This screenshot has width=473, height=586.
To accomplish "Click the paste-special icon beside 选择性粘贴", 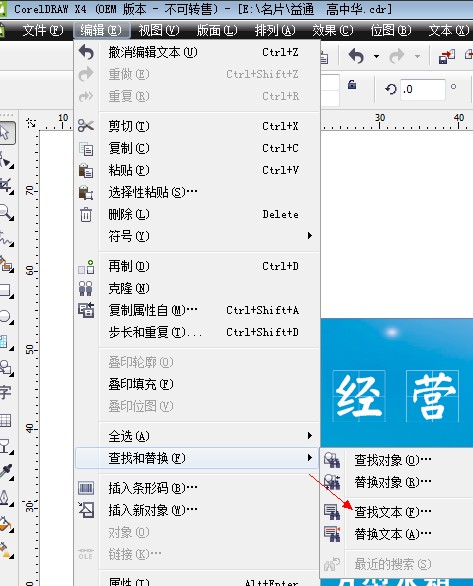I will click(x=86, y=193).
